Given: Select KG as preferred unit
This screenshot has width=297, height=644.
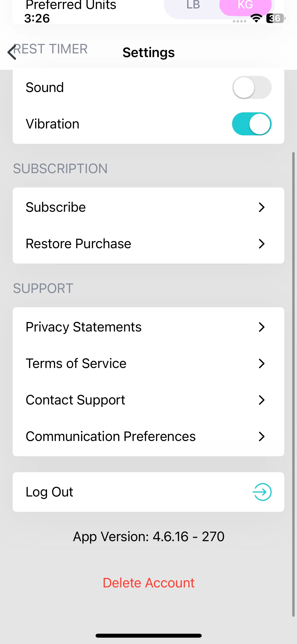Looking at the screenshot, I should tap(245, 6).
